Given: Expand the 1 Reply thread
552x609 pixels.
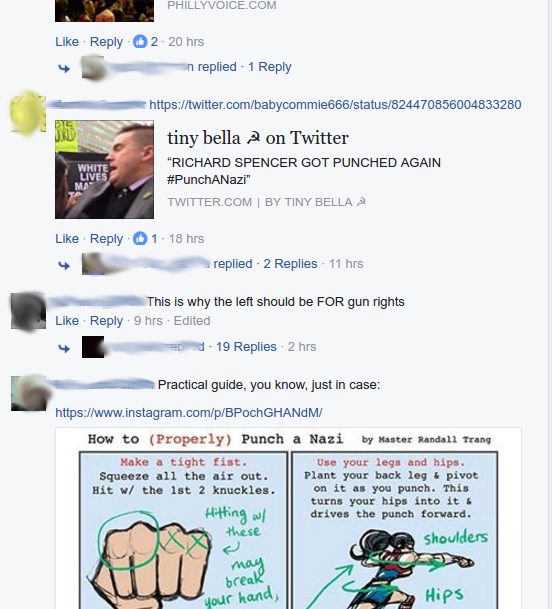Looking at the screenshot, I should tap(270, 67).
